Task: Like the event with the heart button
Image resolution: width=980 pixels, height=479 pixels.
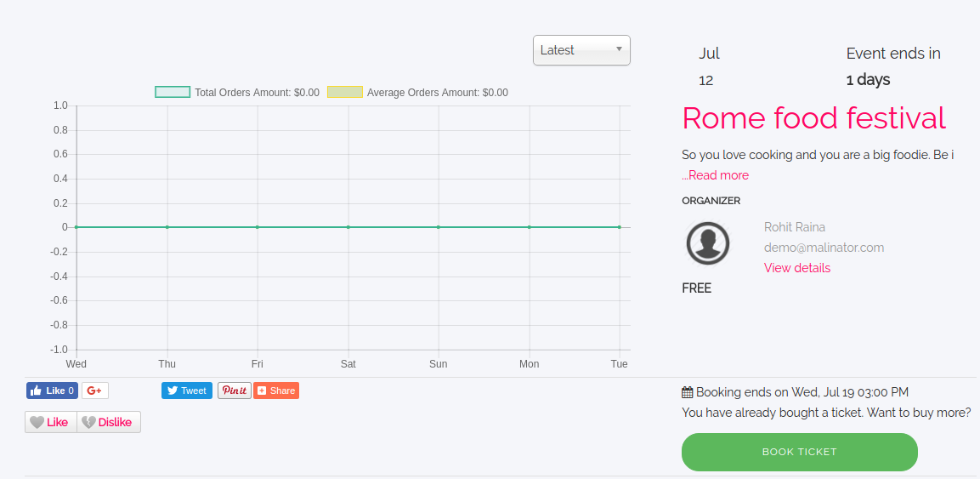Action: [x=50, y=422]
